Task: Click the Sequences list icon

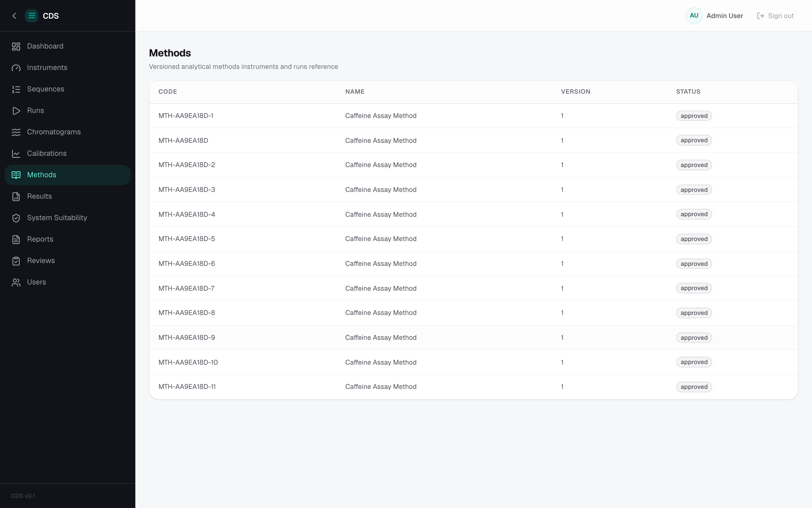Action: tap(16, 89)
